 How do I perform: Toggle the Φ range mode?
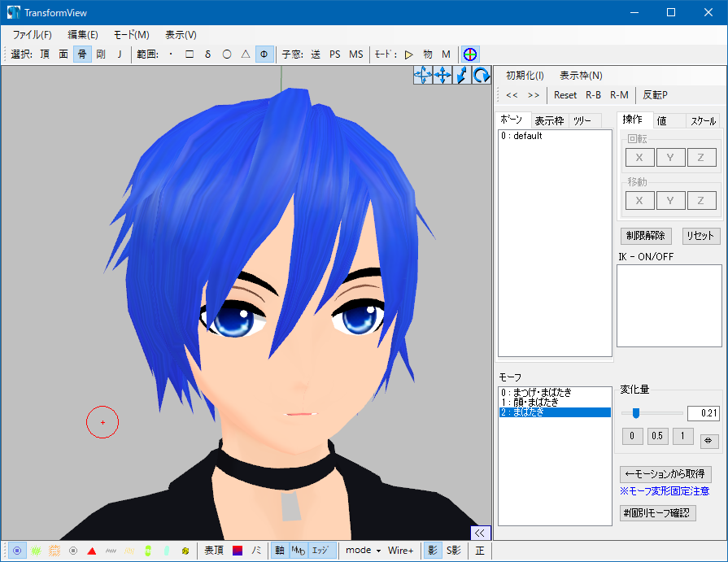click(264, 54)
